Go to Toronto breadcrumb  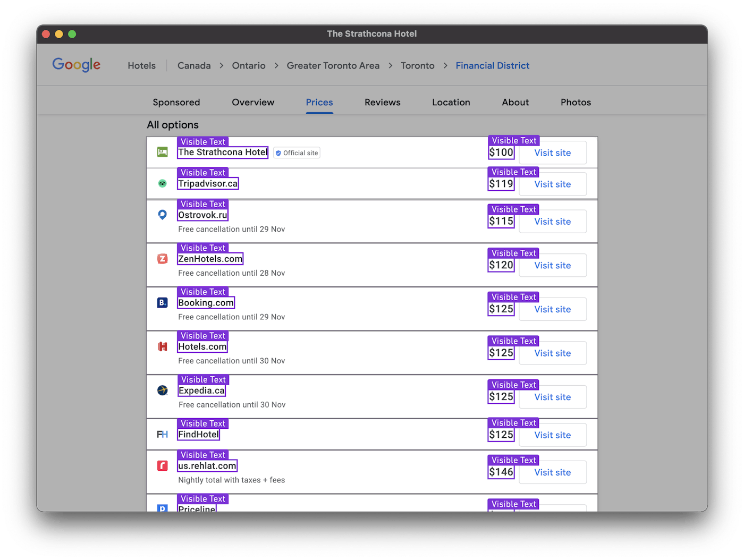(418, 65)
